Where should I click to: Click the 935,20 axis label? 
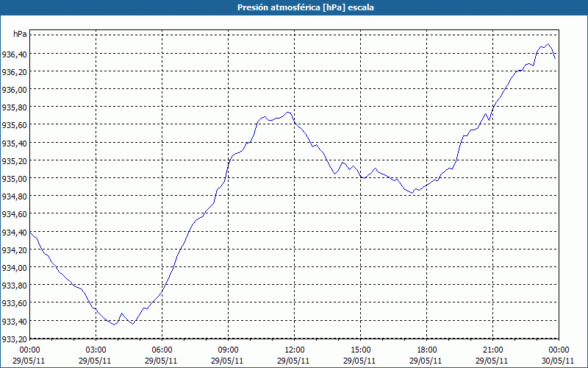[14, 161]
